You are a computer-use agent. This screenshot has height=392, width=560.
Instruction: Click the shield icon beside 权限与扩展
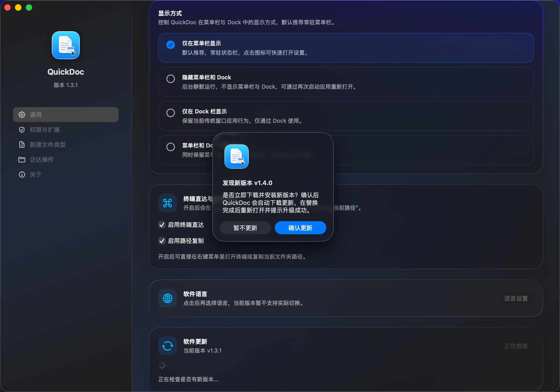(22, 129)
